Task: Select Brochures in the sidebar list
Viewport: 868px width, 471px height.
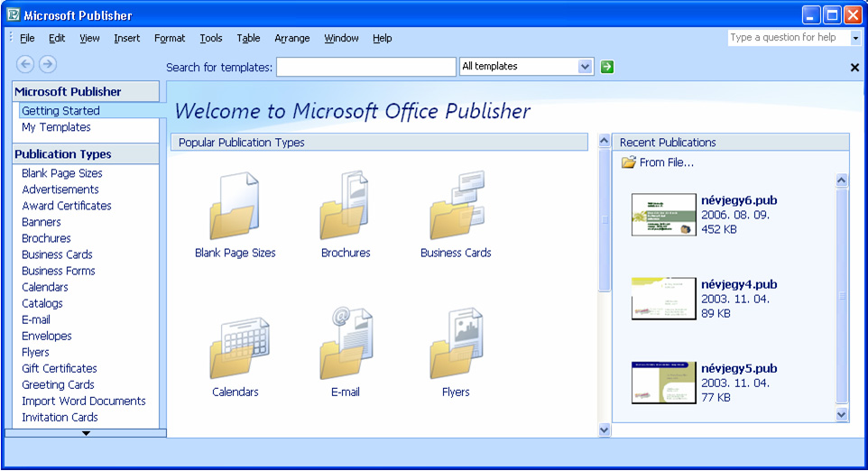Action: tap(46, 238)
